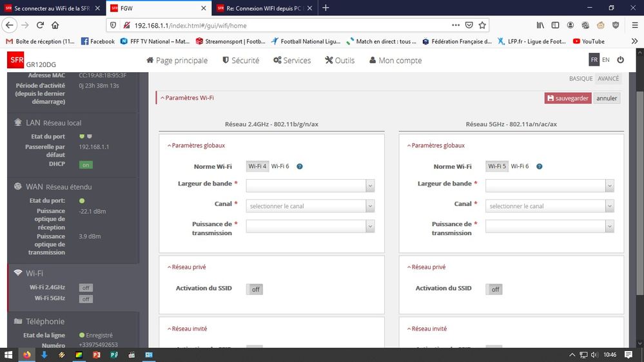This screenshot has width=644, height=362.
Task: Click the help icon beside 5GHz Wi-Fi 6
Action: 540,166
